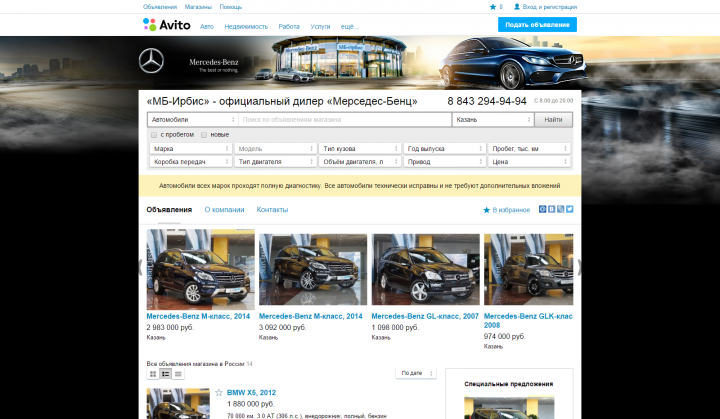This screenshot has height=419, width=720.
Task: Focus the shop search input field
Action: coord(345,119)
